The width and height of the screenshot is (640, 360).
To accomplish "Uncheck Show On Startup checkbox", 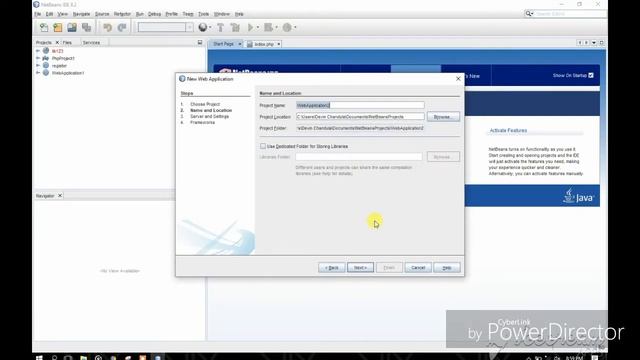I will (591, 76).
